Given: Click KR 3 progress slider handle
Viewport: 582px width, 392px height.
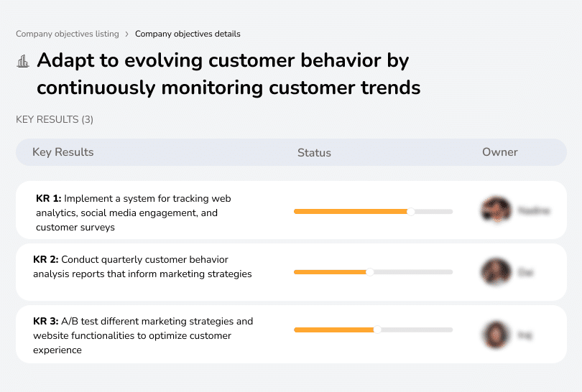Looking at the screenshot, I should [x=377, y=330].
